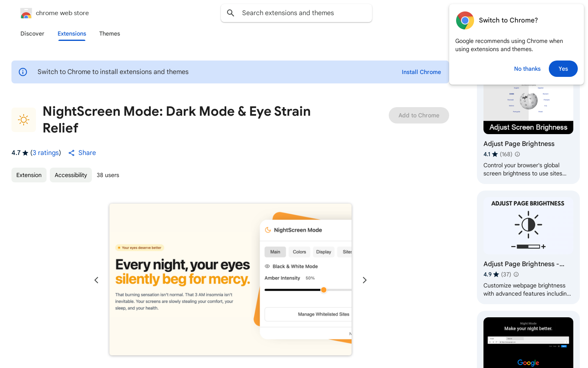Viewport: 588px width, 368px height.
Task: Click the share icon beside Share
Action: pyautogui.click(x=71, y=153)
